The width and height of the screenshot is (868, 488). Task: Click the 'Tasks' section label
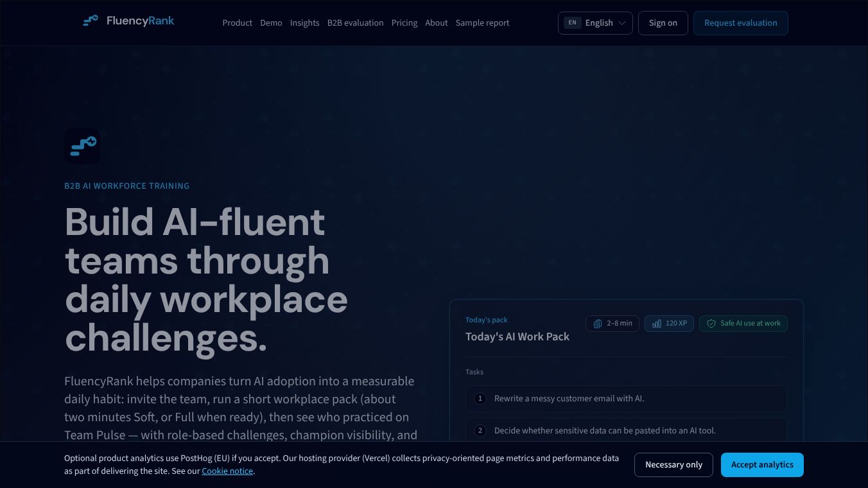tap(474, 372)
